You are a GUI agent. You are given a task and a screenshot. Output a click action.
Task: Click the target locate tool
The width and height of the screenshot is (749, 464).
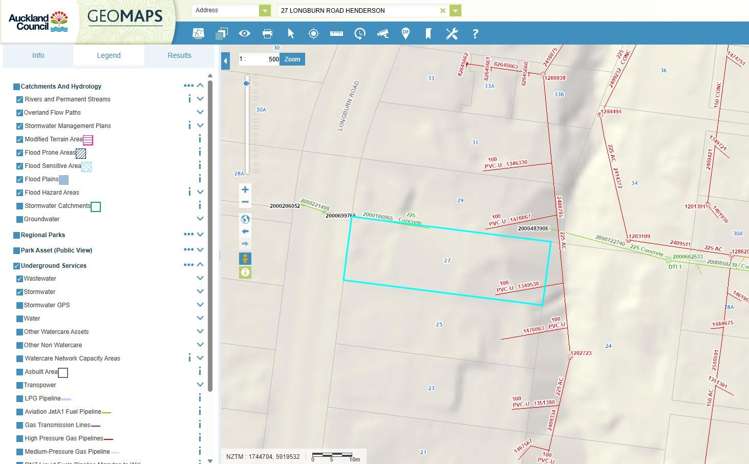tap(313, 33)
